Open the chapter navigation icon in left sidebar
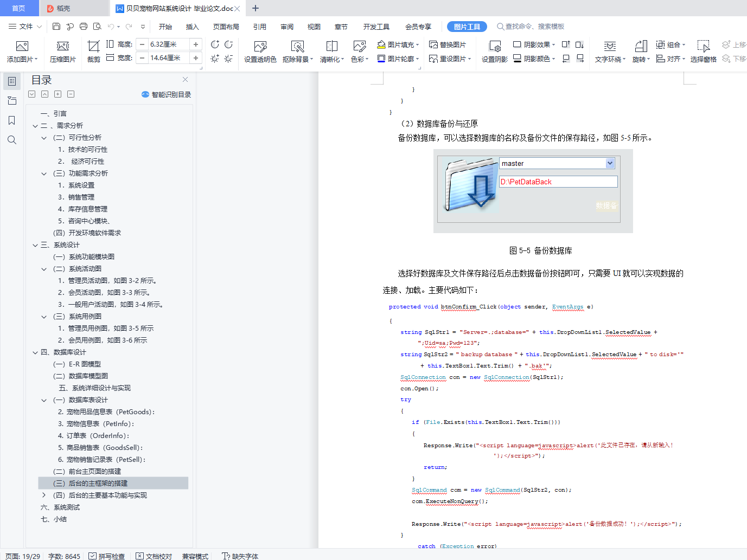Screen dimensions: 747x560 point(12,101)
